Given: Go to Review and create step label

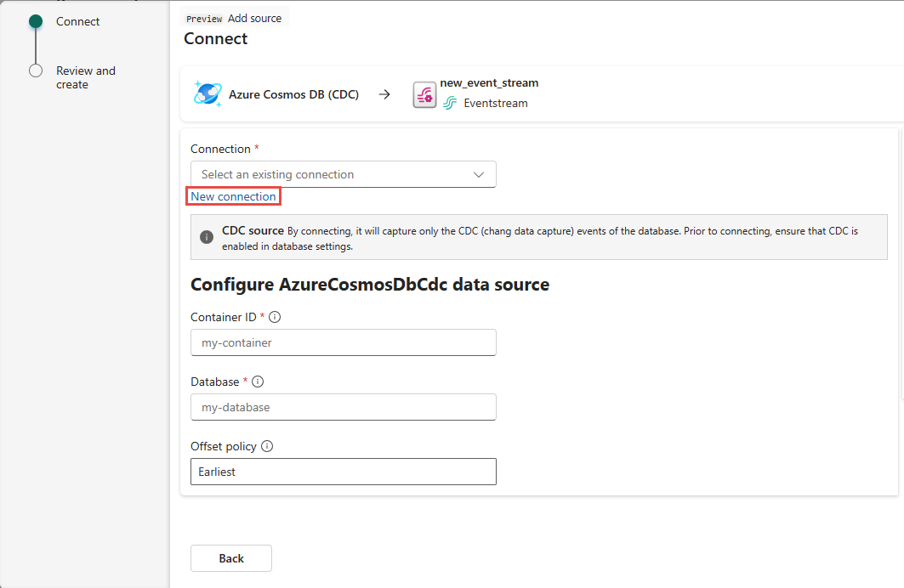Looking at the screenshot, I should point(85,77).
